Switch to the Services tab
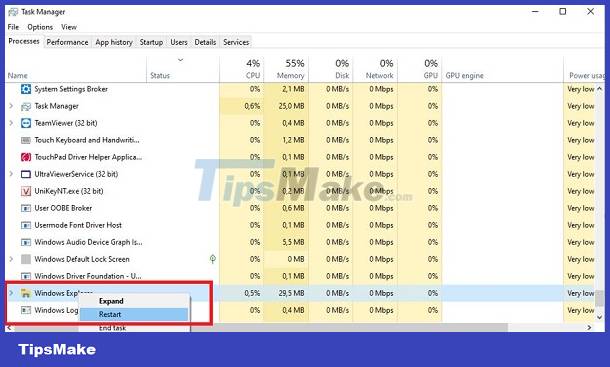610x367 pixels. (236, 42)
